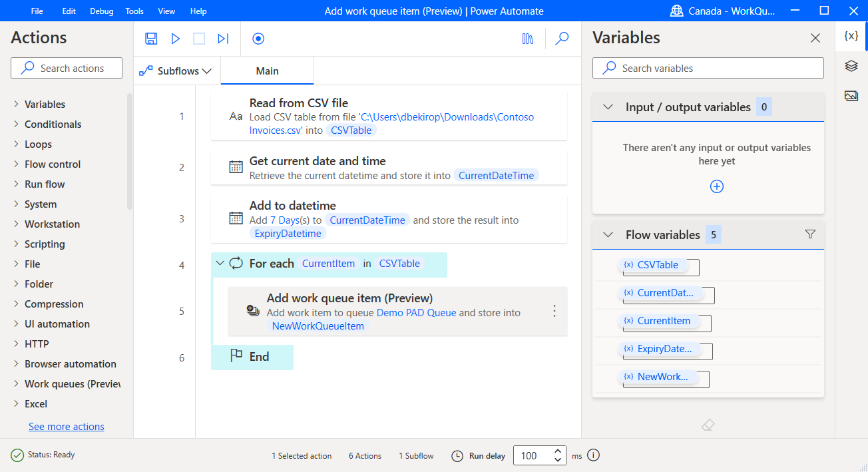Expand the Variables actions group
The image size is (868, 472).
(x=16, y=104)
